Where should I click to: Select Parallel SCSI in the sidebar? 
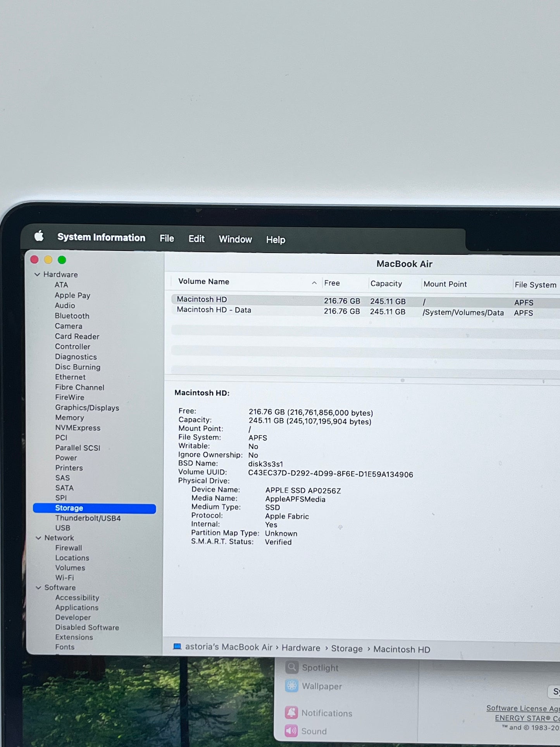coord(78,448)
